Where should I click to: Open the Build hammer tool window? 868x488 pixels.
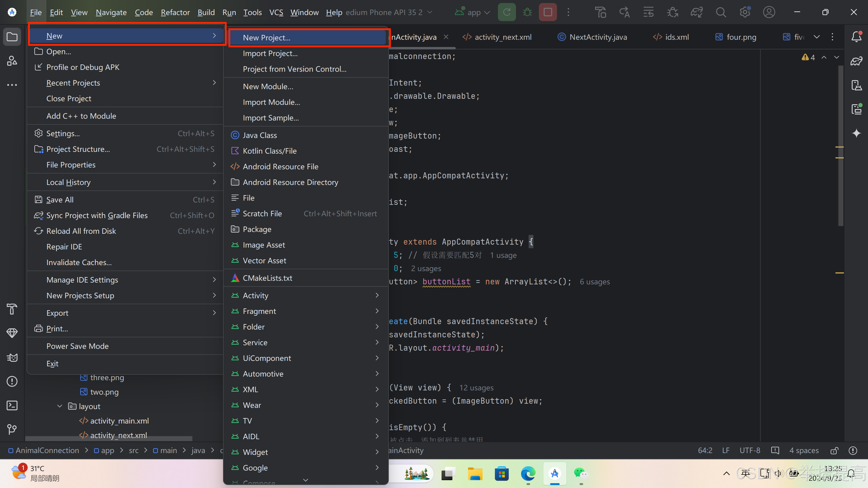12,309
